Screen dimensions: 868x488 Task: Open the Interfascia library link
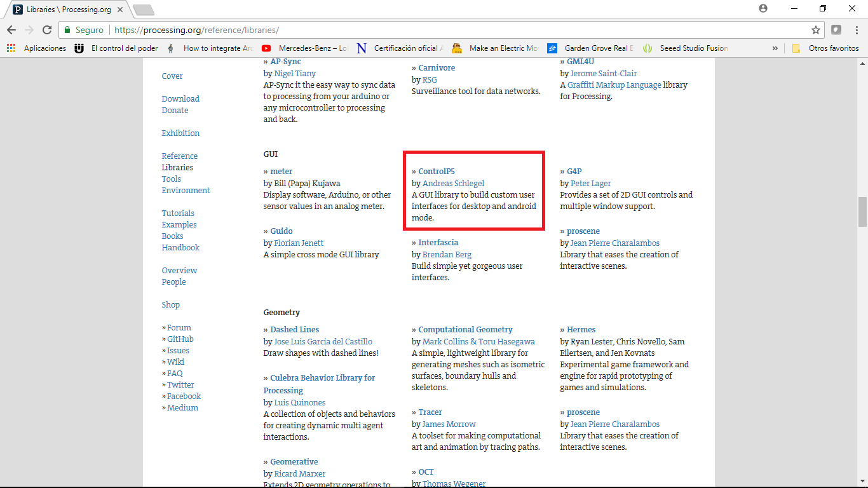[438, 243]
